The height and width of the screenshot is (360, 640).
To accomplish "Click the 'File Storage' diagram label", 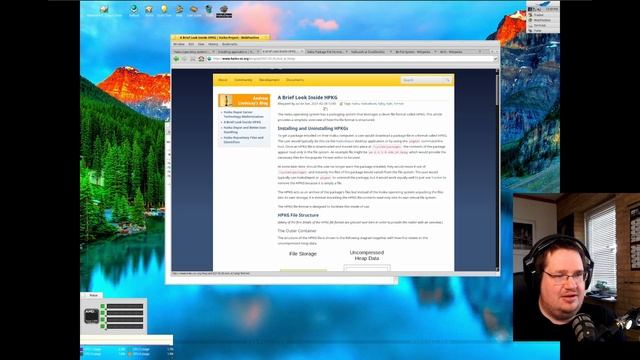I will coord(302,254).
